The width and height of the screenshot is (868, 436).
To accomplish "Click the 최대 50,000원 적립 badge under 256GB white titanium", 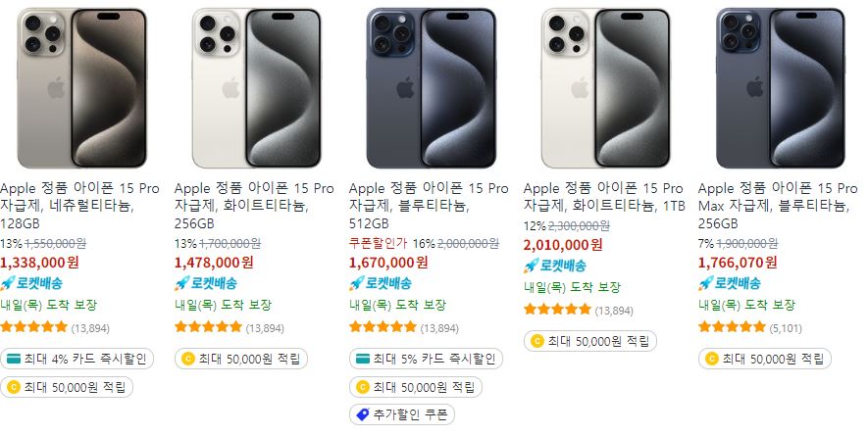I will point(241,360).
